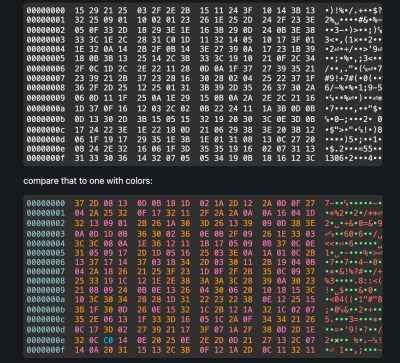Select offset 00000003 in the uncolored hex dump
400x363 pixels.
point(46,40)
